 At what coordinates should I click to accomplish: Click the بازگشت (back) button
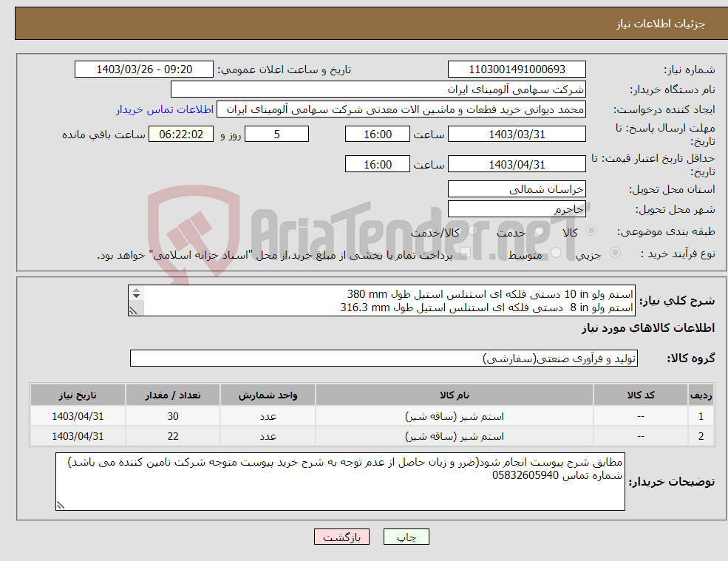click(x=341, y=537)
